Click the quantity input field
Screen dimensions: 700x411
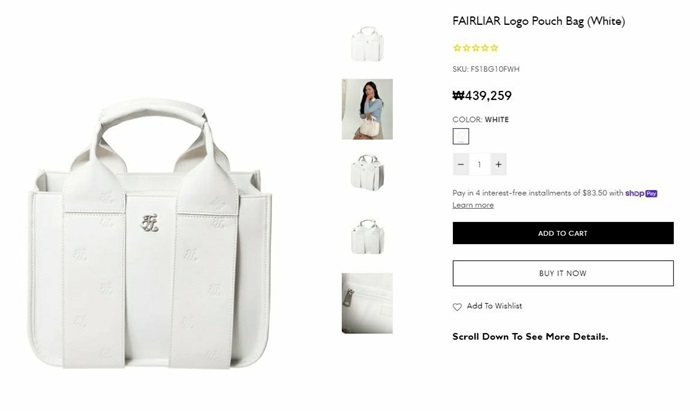[x=479, y=164]
